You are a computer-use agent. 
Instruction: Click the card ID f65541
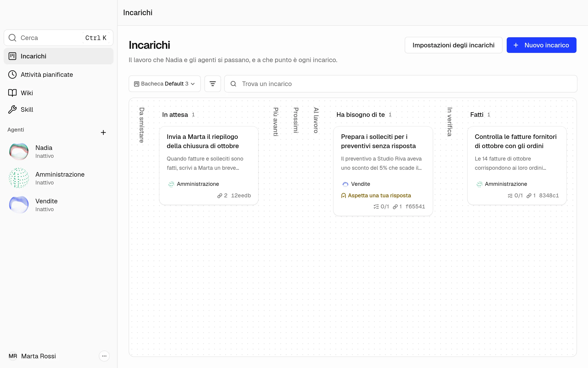point(415,206)
